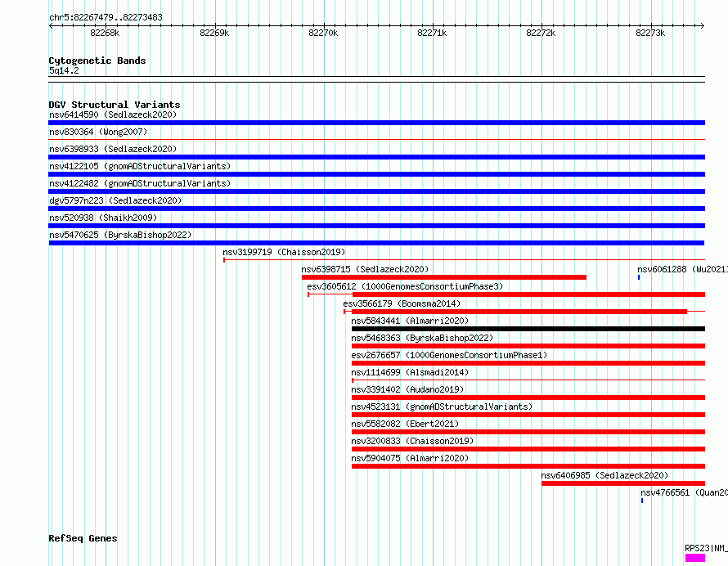728x566 pixels.
Task: Click the small blue marker of nsv4766561
Action: pyautogui.click(x=642, y=501)
